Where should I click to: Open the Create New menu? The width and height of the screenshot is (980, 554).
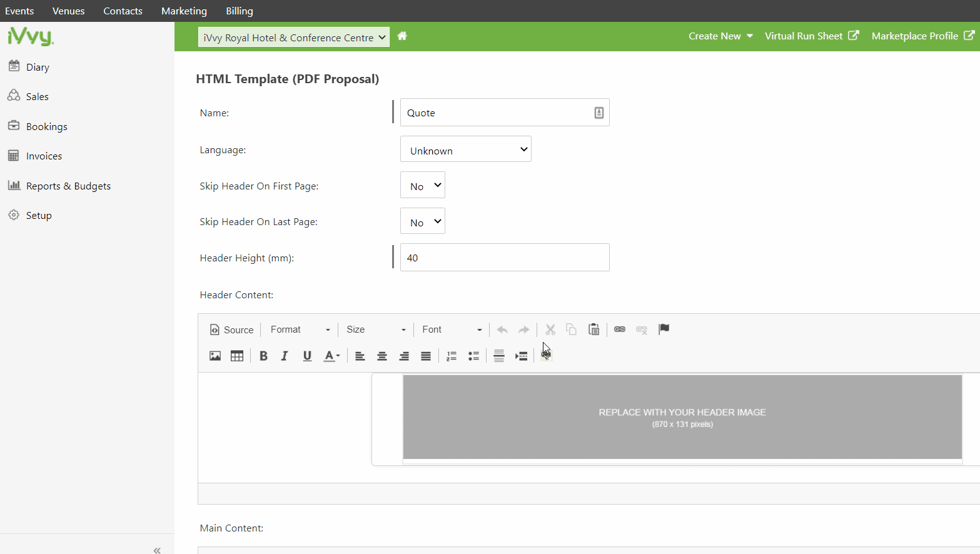click(x=720, y=36)
